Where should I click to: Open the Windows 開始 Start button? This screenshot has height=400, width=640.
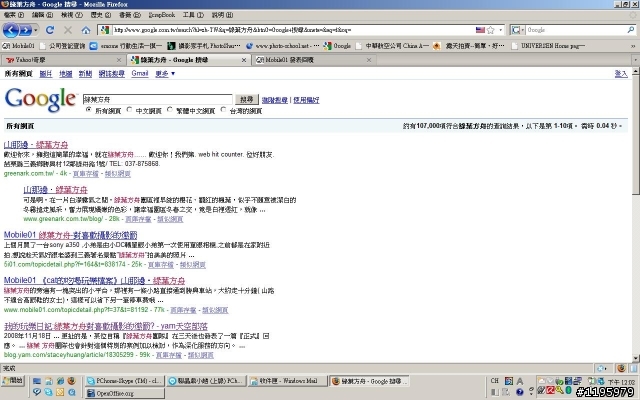pos(13,381)
